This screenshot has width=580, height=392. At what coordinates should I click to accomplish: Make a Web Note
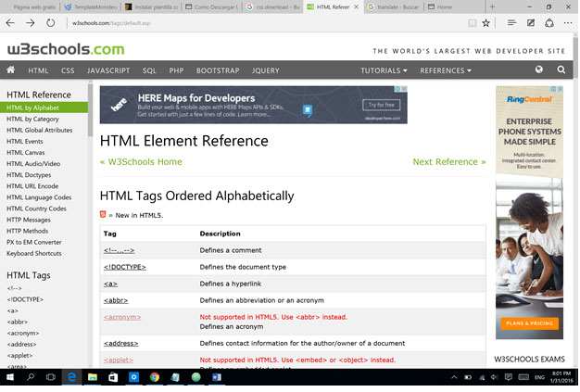[x=531, y=23]
